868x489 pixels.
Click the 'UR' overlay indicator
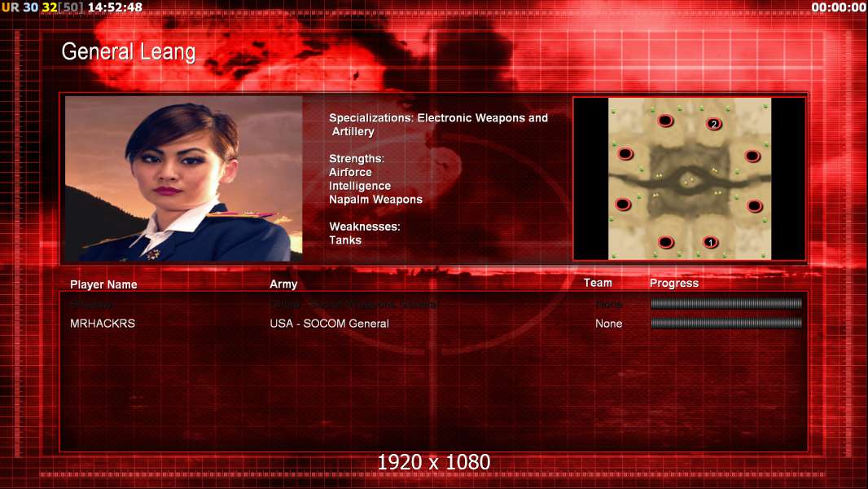point(11,7)
